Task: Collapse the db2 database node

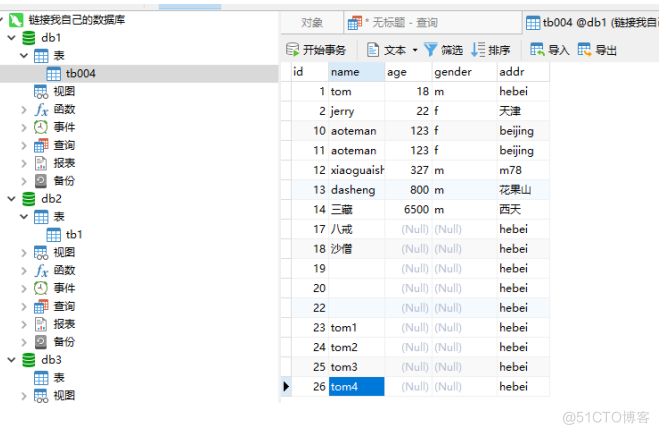Action: [12, 199]
